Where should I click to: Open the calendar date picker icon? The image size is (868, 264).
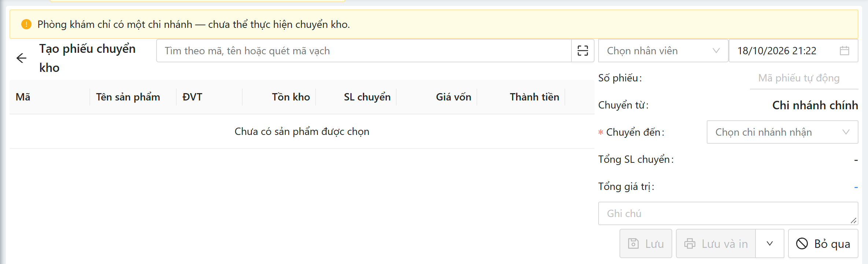coord(845,51)
